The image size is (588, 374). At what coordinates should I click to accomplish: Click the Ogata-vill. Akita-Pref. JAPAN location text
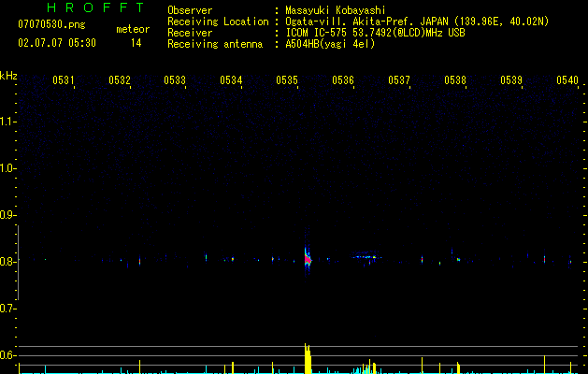[x=417, y=22]
